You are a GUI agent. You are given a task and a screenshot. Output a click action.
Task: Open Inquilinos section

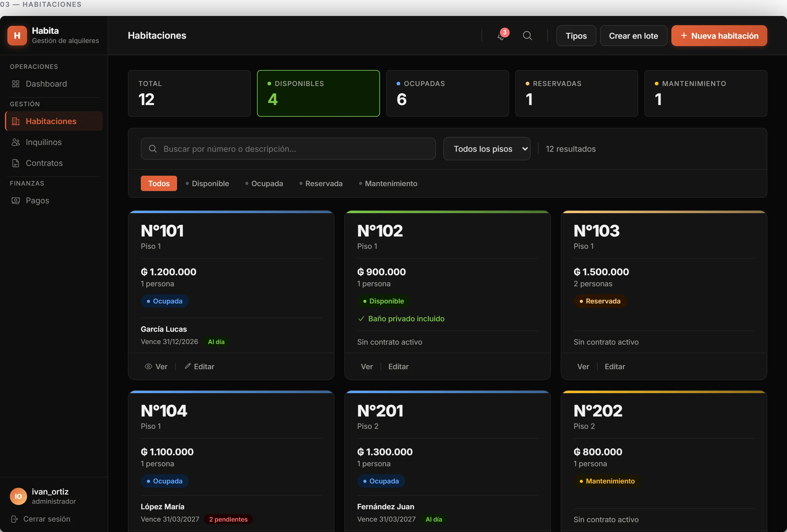[x=54, y=142]
